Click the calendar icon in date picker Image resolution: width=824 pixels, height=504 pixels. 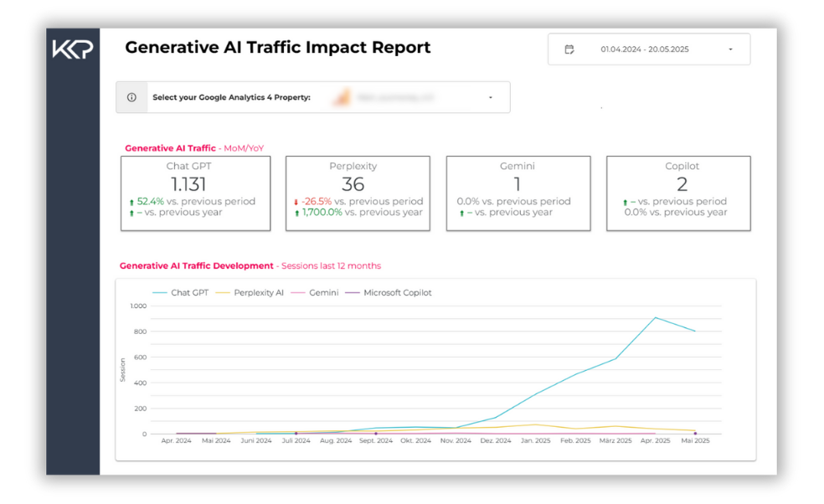coord(569,49)
